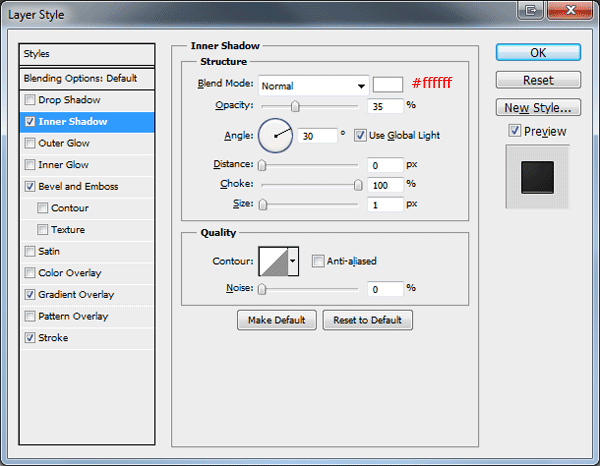Click the style preview thumbnail
This screenshot has height=466, width=600.
click(537, 177)
